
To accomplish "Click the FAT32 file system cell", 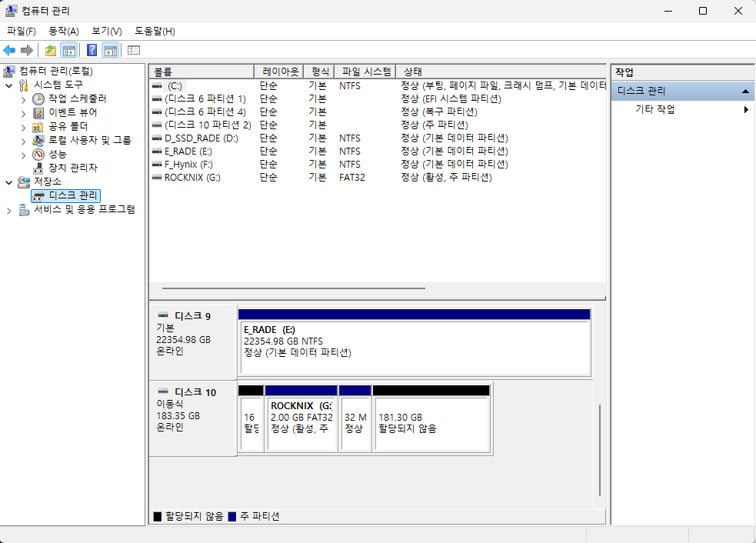I will coord(352,178).
